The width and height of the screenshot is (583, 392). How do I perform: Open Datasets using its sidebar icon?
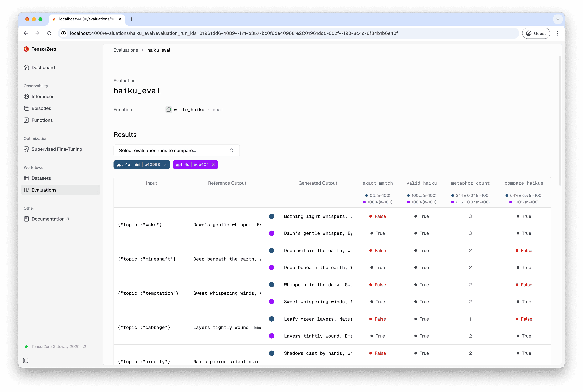pyautogui.click(x=26, y=178)
